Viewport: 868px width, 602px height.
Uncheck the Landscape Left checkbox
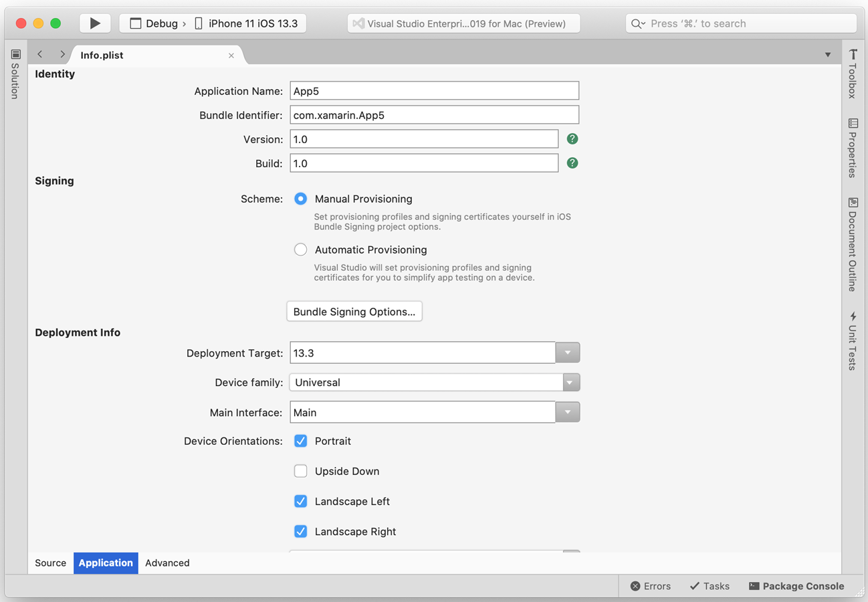(301, 502)
